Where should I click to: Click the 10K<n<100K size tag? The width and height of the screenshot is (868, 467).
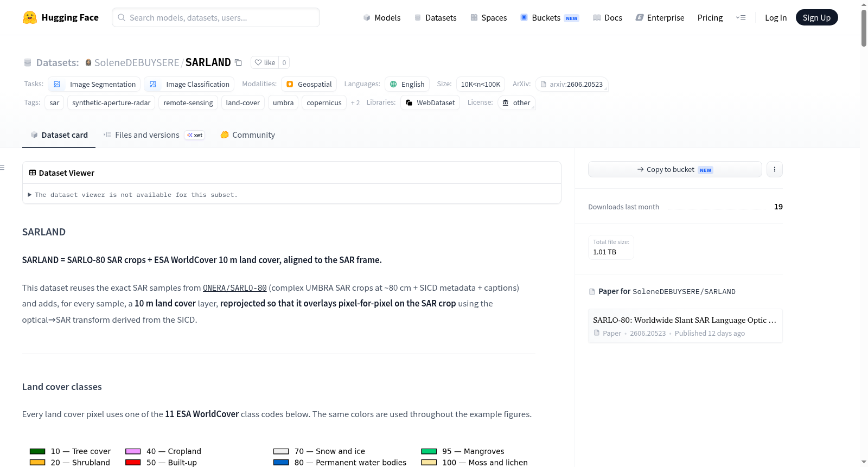[481, 84]
